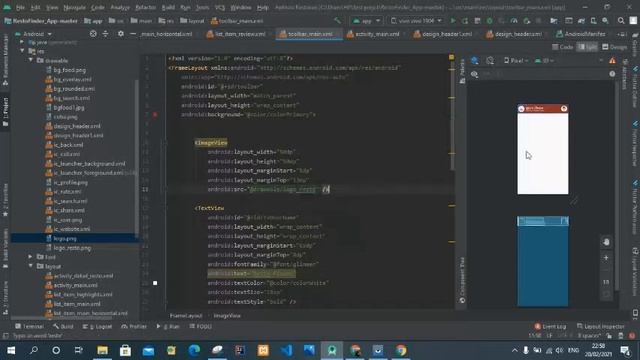This screenshot has height=360, width=640.
Task: Open the TODO tool window
Action: (x=200, y=326)
